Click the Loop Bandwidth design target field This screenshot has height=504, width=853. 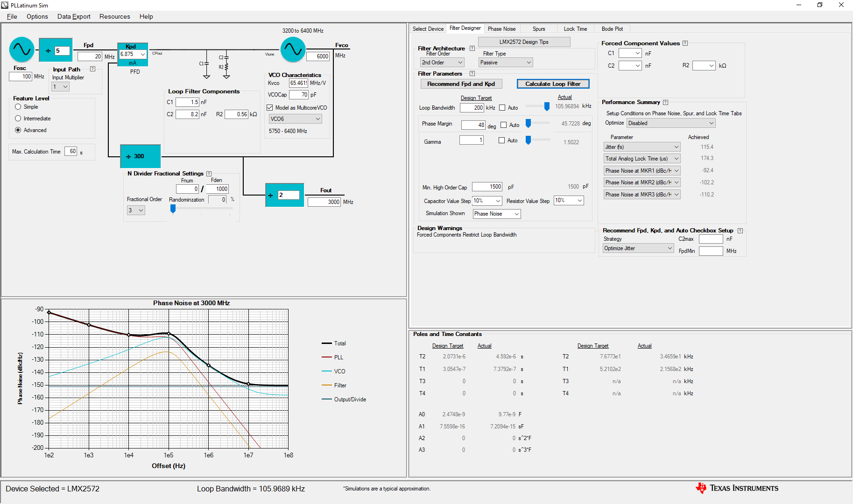(472, 108)
